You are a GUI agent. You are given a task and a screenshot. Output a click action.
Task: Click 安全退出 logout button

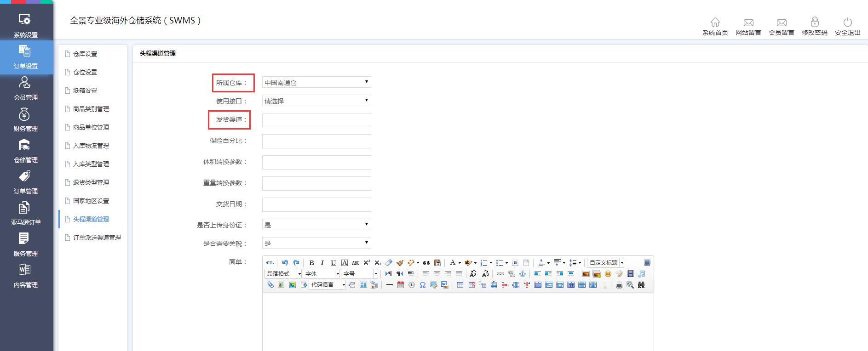coord(847,27)
